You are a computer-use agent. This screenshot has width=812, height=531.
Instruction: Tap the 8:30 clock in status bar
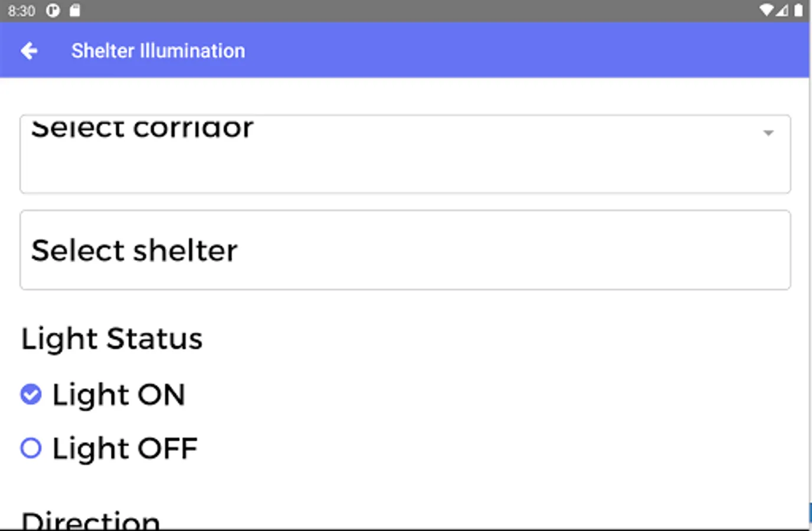22,11
